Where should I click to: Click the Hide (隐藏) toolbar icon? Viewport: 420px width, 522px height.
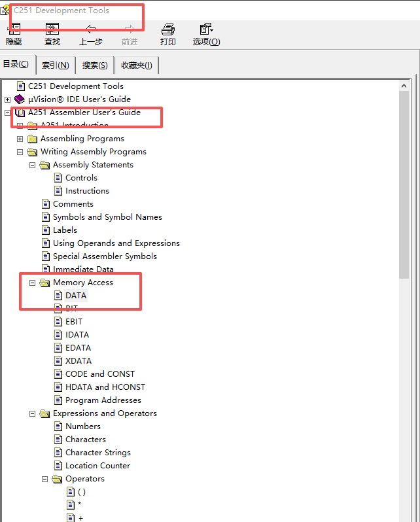tap(14, 29)
